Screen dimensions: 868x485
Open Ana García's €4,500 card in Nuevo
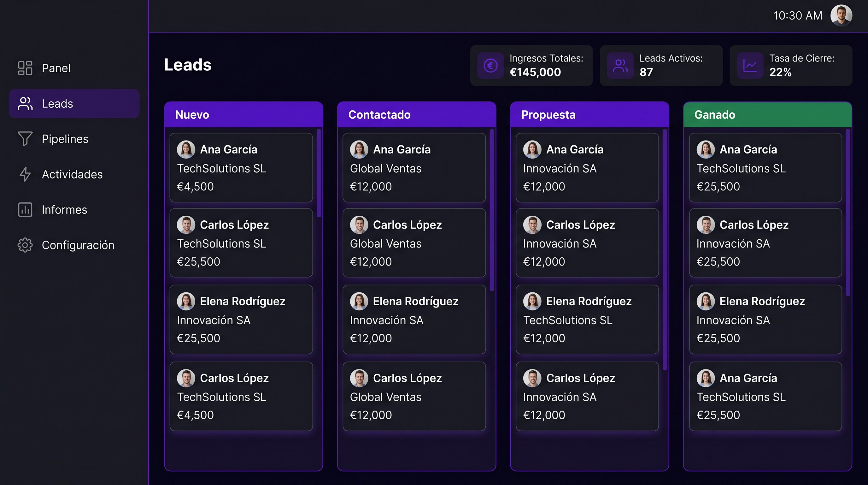(x=241, y=168)
